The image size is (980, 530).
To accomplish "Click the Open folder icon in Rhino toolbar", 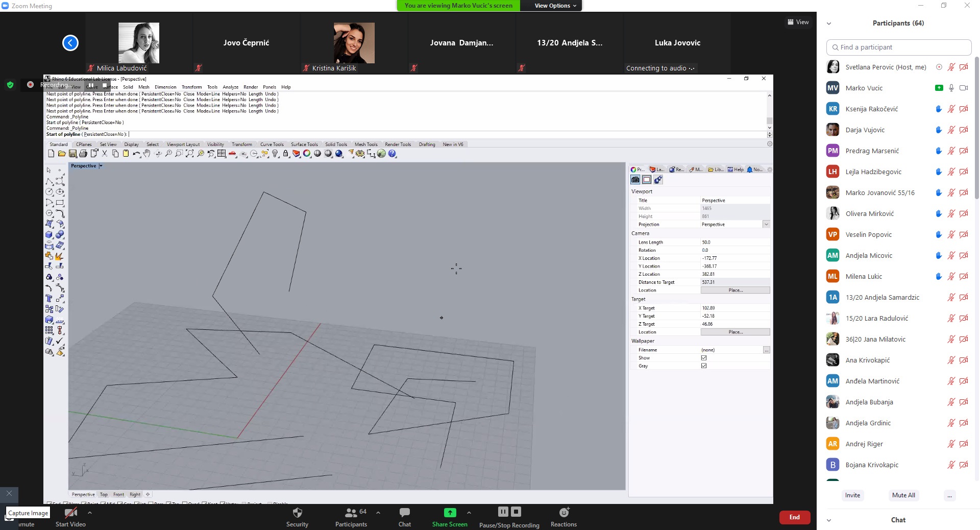I will pyautogui.click(x=62, y=154).
